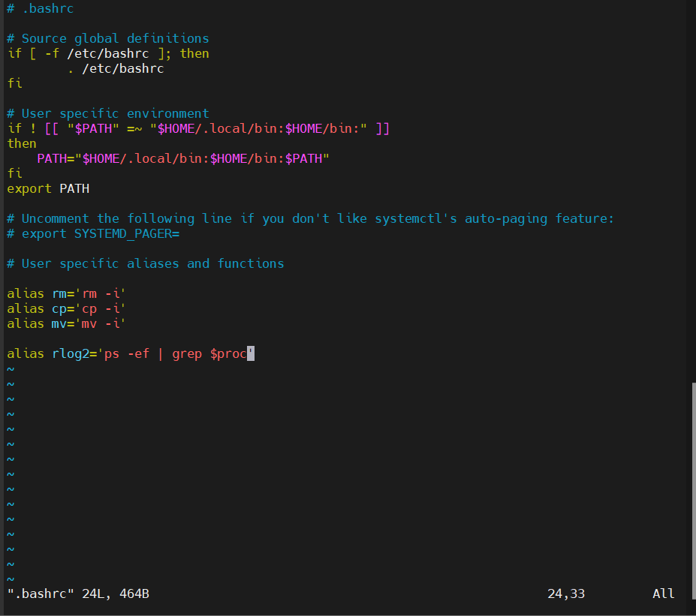Image resolution: width=696 pixels, height=616 pixels.
Task: Select the "if [ -f /etc/bashrc ]; then" line
Action: pyautogui.click(x=108, y=54)
